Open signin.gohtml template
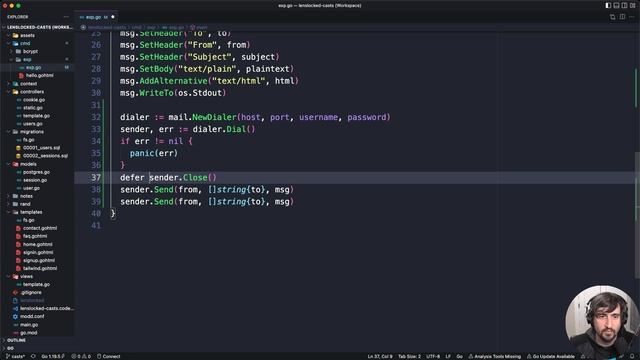This screenshot has height=360, width=640. [x=38, y=252]
